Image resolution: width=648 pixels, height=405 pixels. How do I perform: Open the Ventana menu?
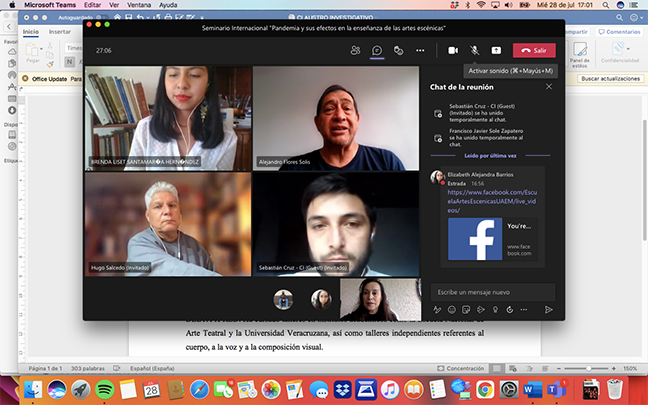coord(138,5)
